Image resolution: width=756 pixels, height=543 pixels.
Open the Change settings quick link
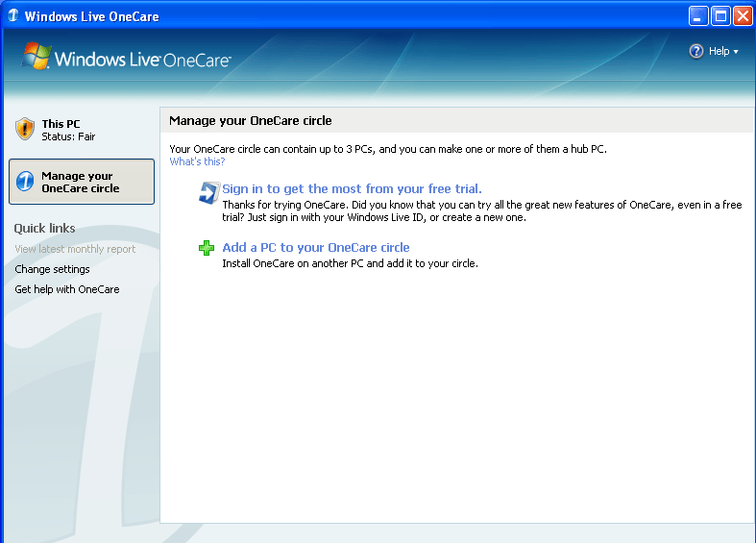click(x=52, y=269)
